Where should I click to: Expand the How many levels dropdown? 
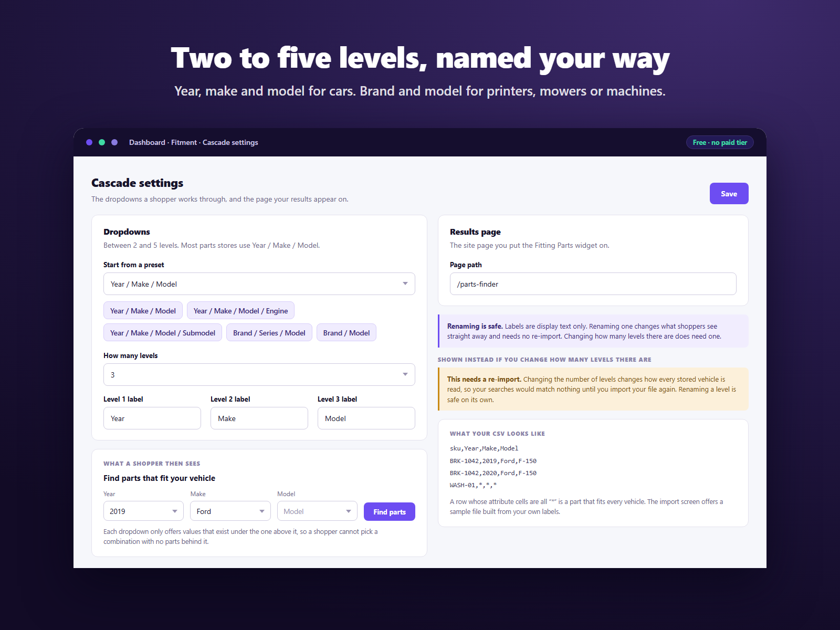coord(259,375)
